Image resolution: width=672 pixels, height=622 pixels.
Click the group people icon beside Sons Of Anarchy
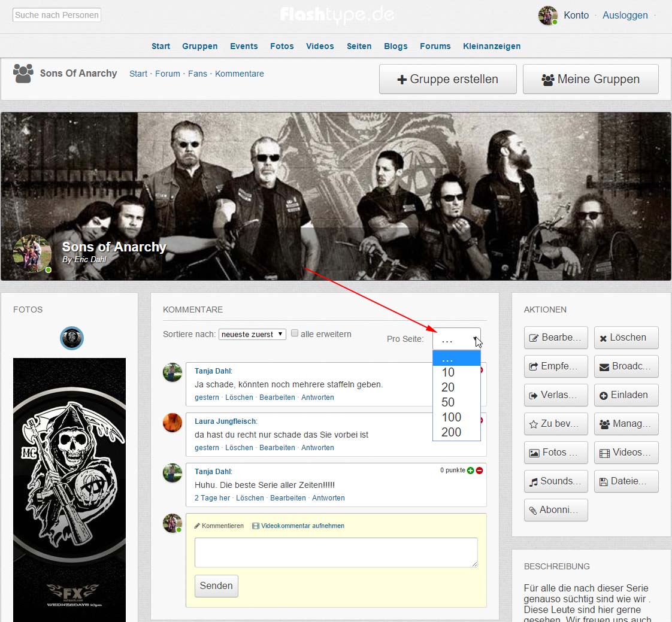(x=23, y=74)
